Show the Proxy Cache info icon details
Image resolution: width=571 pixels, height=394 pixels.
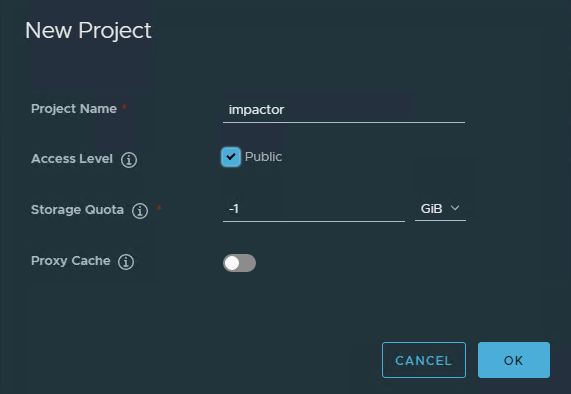tap(126, 262)
